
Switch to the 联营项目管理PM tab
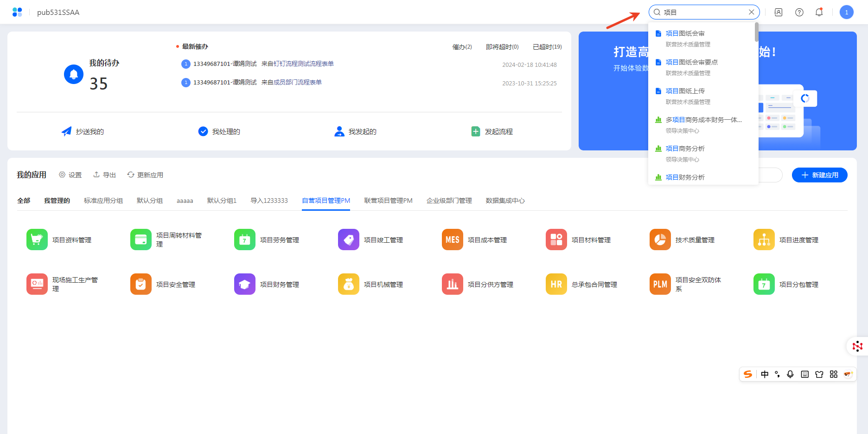(x=388, y=201)
